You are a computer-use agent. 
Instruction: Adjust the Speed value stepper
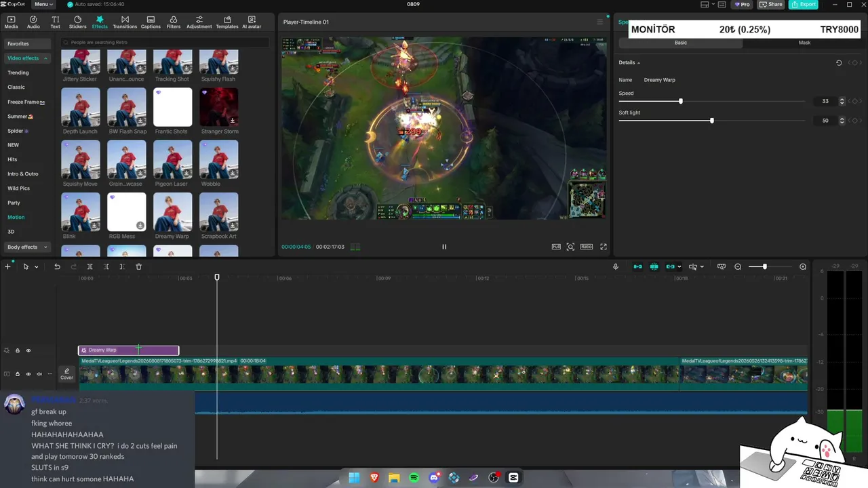pos(842,101)
